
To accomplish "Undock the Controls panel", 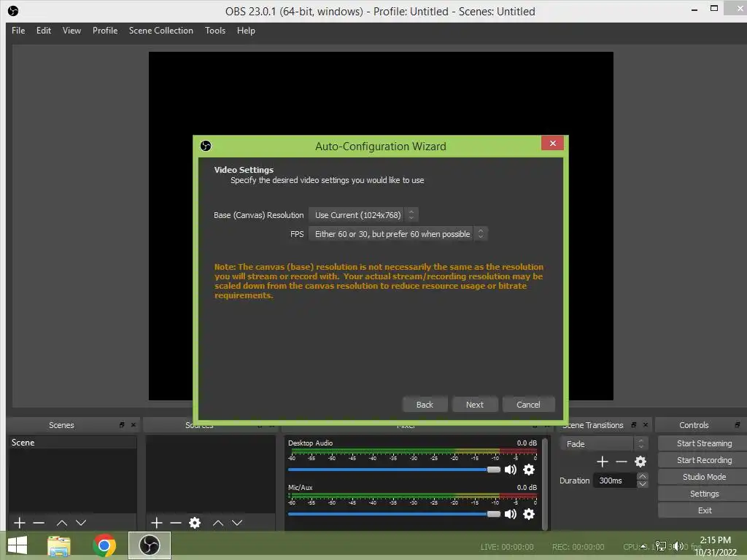I will [x=738, y=425].
